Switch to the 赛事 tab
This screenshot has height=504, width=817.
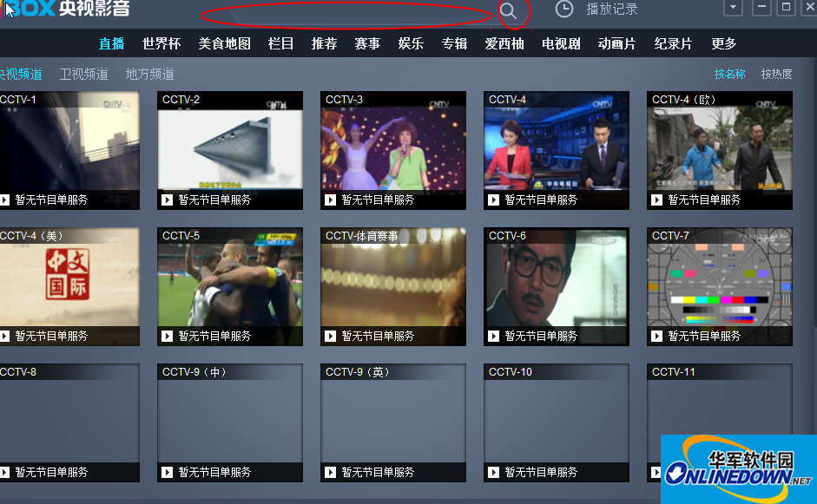tap(367, 43)
